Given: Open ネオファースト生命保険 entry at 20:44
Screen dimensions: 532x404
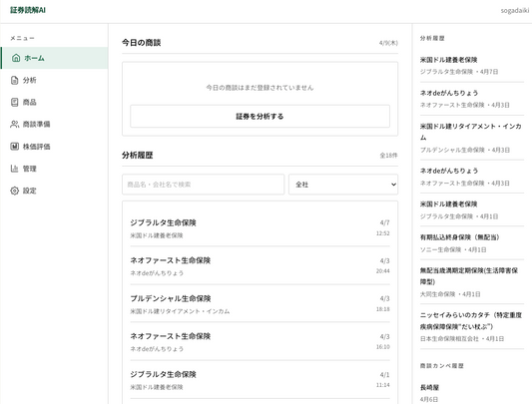Looking at the screenshot, I should [260, 265].
